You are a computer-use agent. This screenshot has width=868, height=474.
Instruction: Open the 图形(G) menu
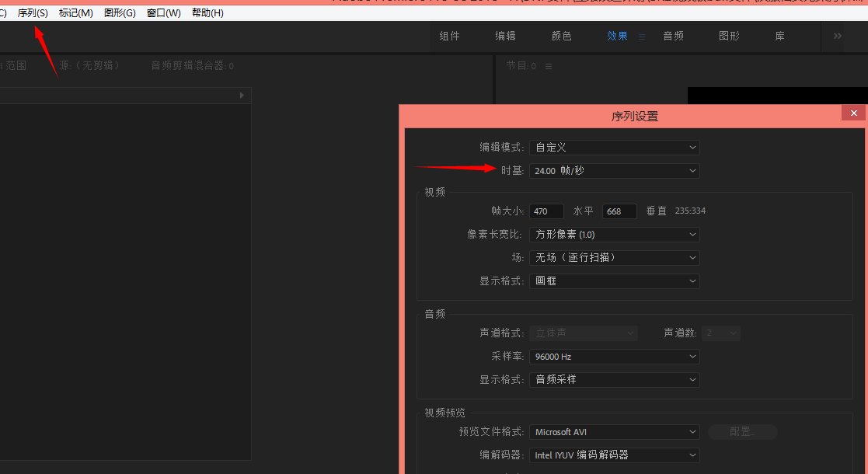click(x=120, y=12)
